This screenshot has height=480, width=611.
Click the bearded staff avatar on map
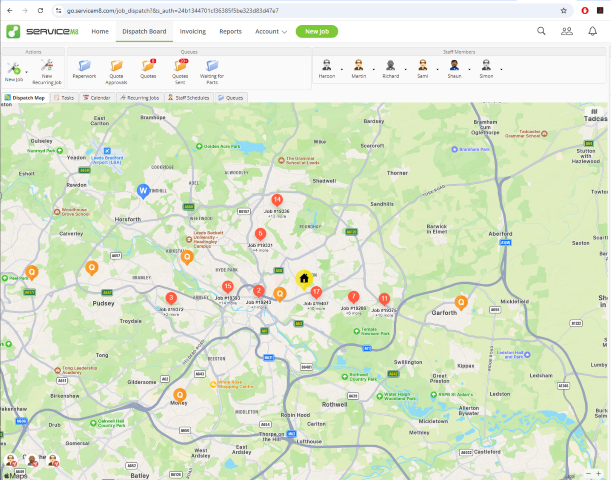[x=32, y=460]
